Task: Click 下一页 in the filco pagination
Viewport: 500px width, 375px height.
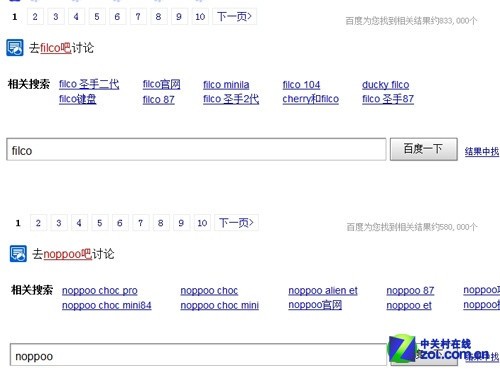Action: coord(234,17)
